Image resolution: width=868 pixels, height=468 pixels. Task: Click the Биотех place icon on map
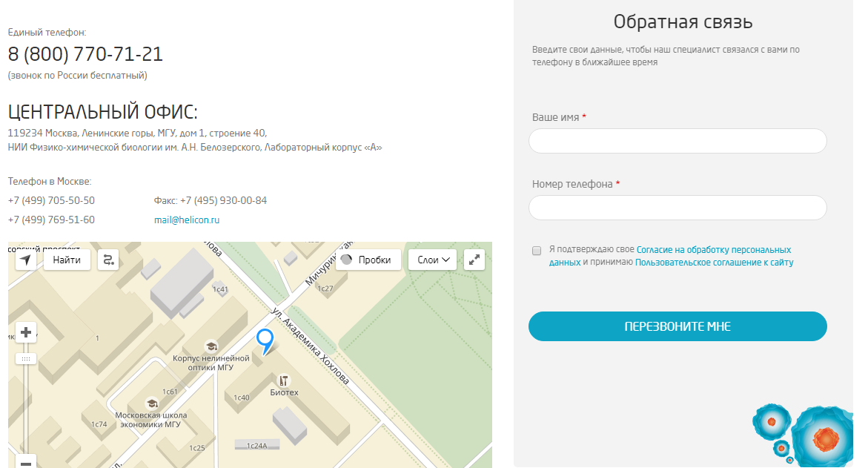click(283, 380)
